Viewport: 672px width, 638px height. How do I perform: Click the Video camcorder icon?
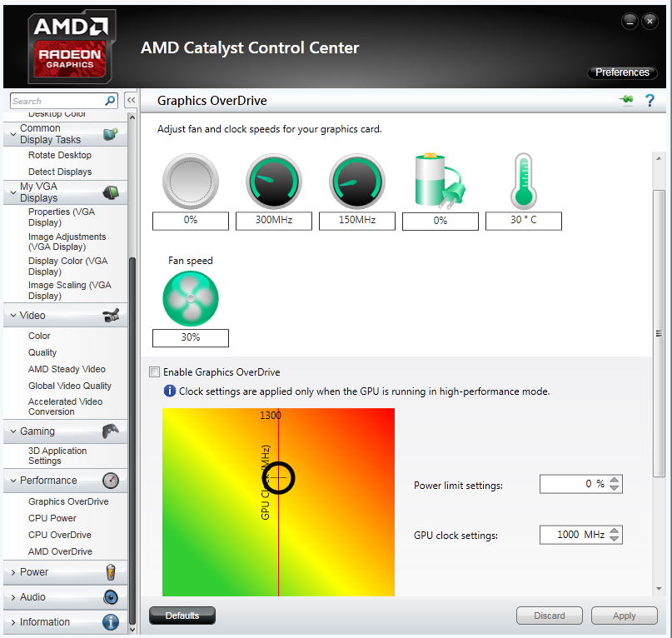(x=111, y=316)
